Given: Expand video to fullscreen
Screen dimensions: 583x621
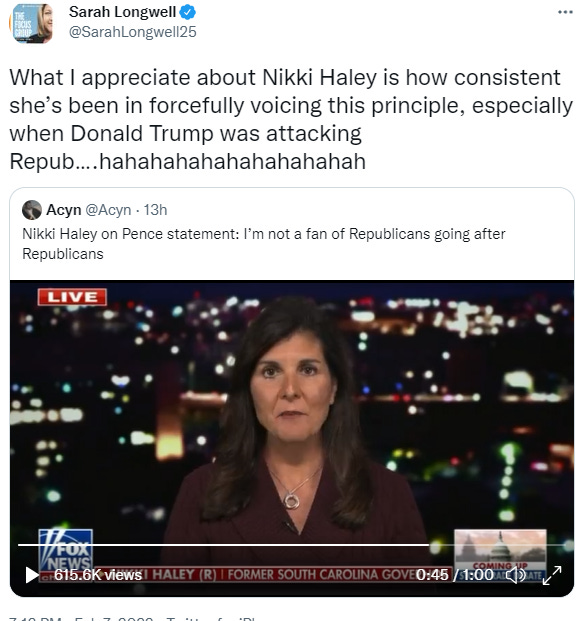Looking at the screenshot, I should tap(552, 575).
